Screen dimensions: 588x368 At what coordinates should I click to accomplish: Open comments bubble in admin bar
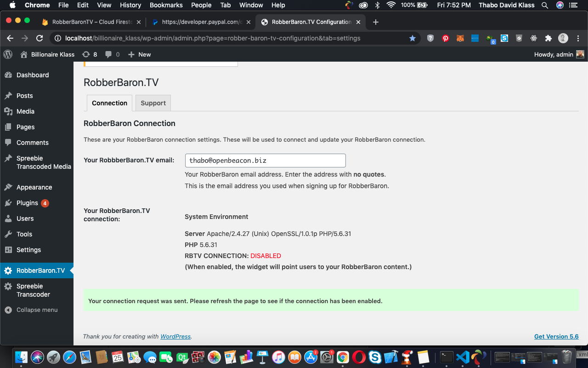[112, 54]
